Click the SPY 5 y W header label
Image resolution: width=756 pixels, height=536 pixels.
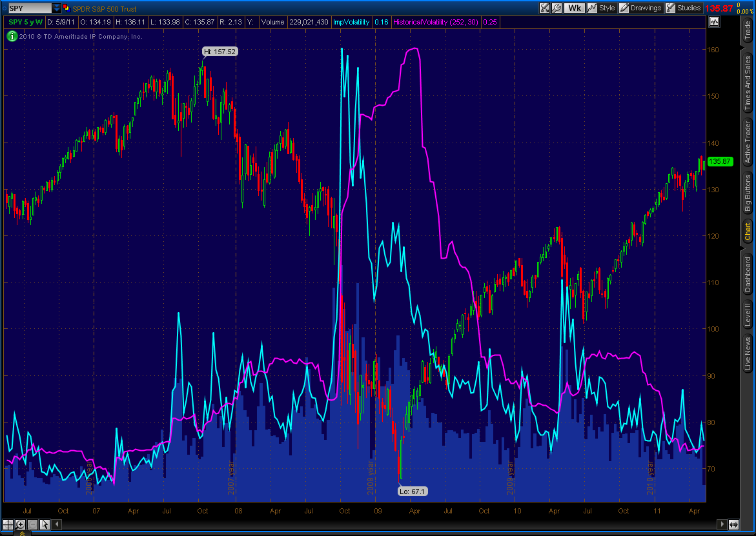point(26,22)
